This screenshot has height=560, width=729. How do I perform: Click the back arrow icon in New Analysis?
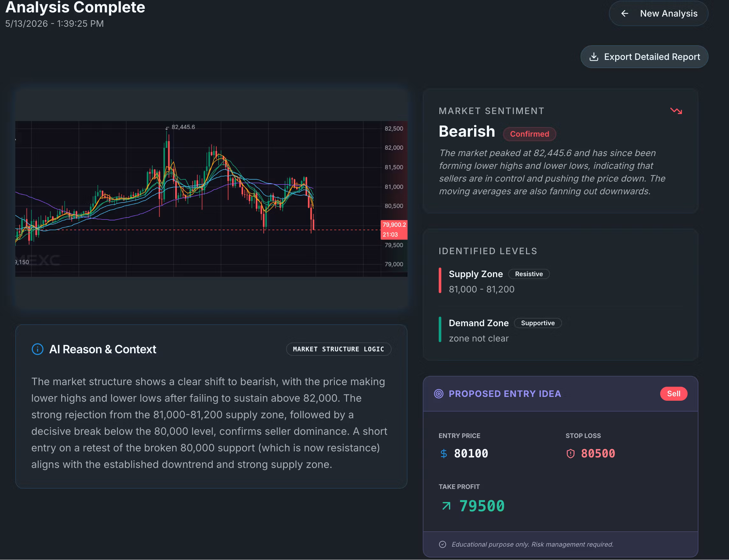pyautogui.click(x=625, y=13)
